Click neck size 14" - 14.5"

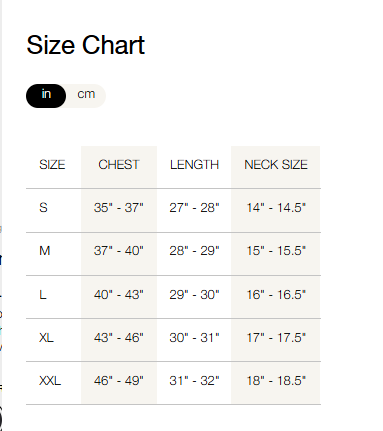[276, 208]
